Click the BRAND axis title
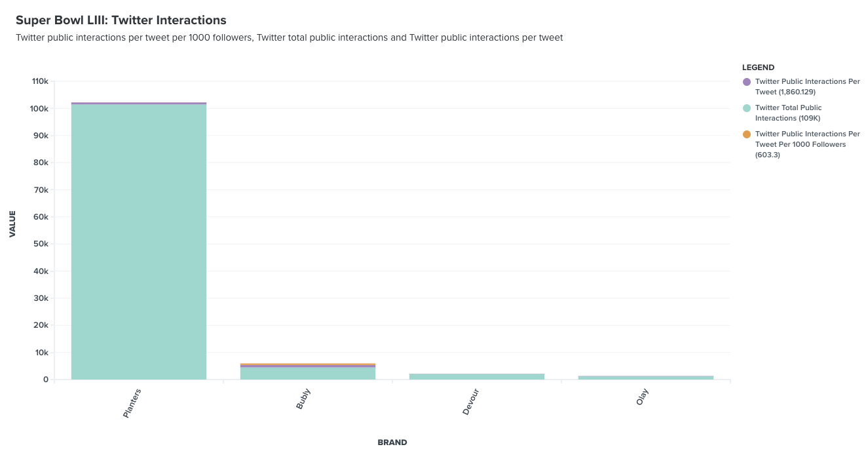This screenshot has height=451, width=868. pyautogui.click(x=392, y=442)
